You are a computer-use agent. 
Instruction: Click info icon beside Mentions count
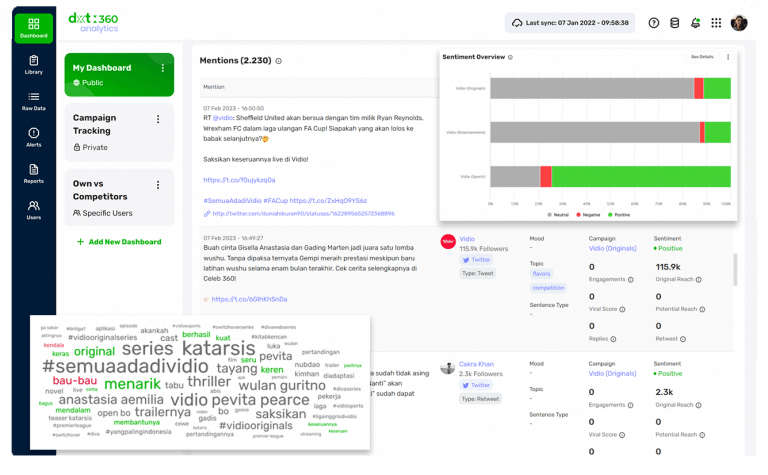coord(278,61)
